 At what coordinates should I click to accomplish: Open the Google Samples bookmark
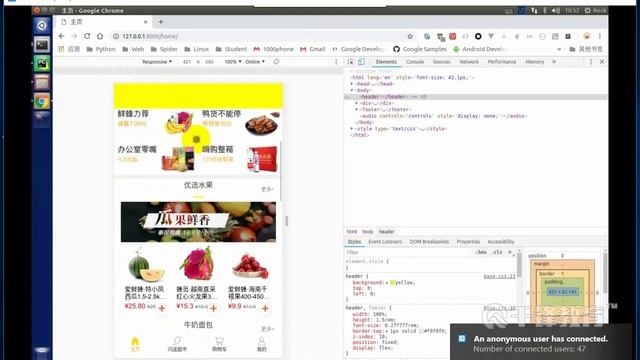tap(420, 49)
